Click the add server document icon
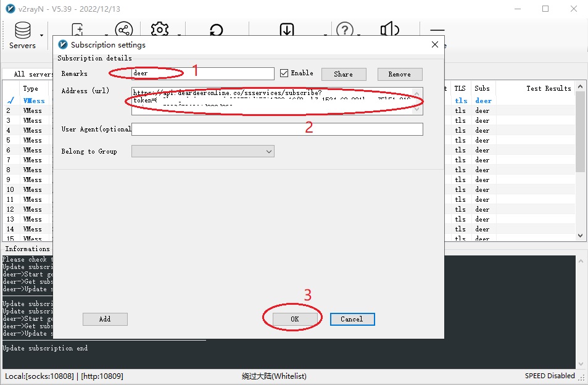This screenshot has height=385, width=588. [x=78, y=29]
